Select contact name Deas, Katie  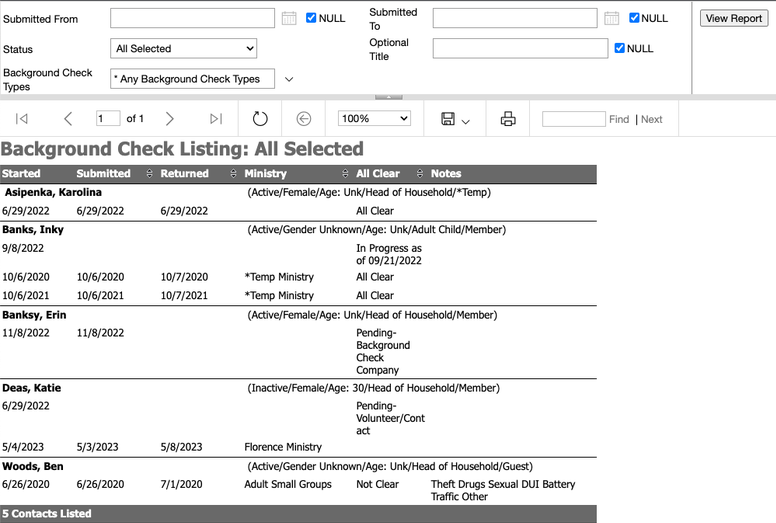pos(31,388)
